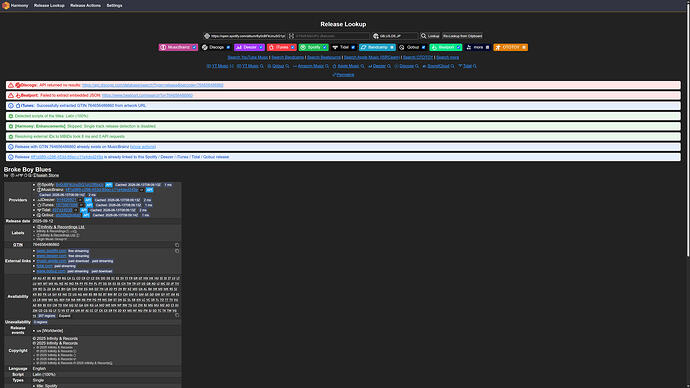Toggle the Bandcamp provider checkbox
The image size is (690, 388).
(392, 47)
